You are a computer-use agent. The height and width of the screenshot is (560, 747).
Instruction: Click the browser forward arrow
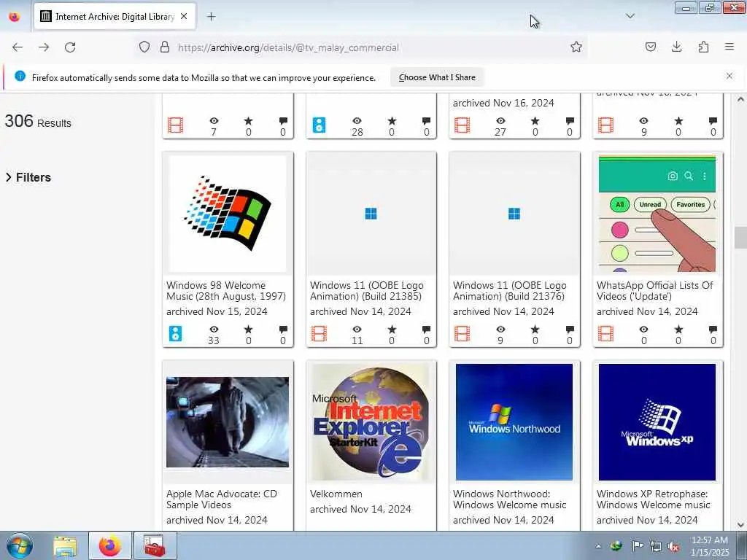click(x=44, y=47)
